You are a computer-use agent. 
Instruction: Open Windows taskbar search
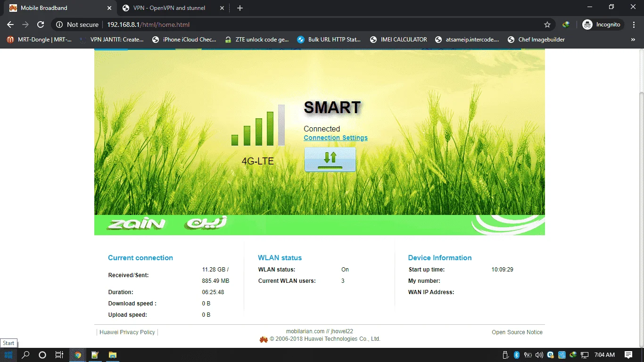pyautogui.click(x=25, y=355)
